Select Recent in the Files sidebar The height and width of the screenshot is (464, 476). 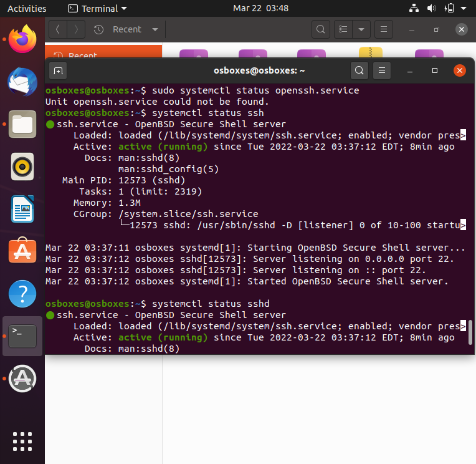pyautogui.click(x=103, y=52)
